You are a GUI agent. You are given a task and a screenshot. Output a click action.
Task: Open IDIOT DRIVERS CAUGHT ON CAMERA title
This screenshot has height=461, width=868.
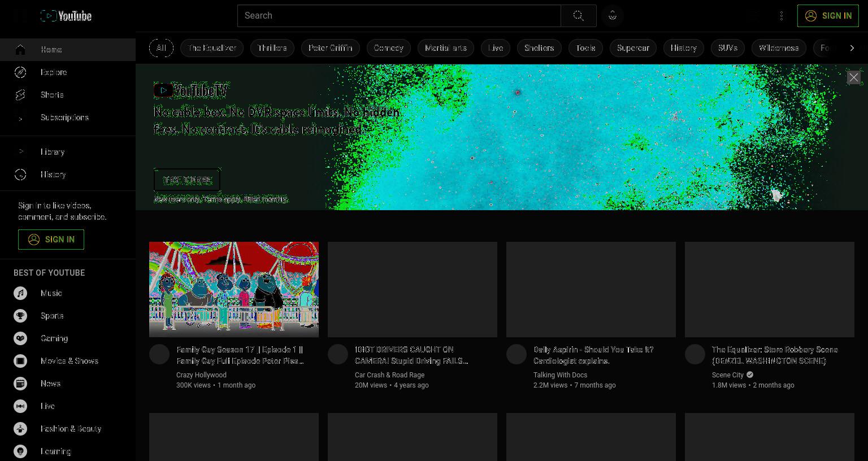coord(411,355)
